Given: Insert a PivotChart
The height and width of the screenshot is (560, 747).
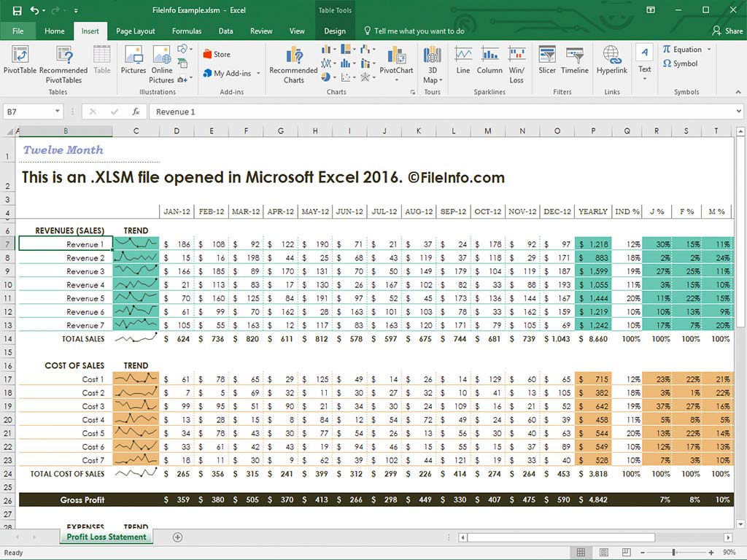Looking at the screenshot, I should coord(396,61).
